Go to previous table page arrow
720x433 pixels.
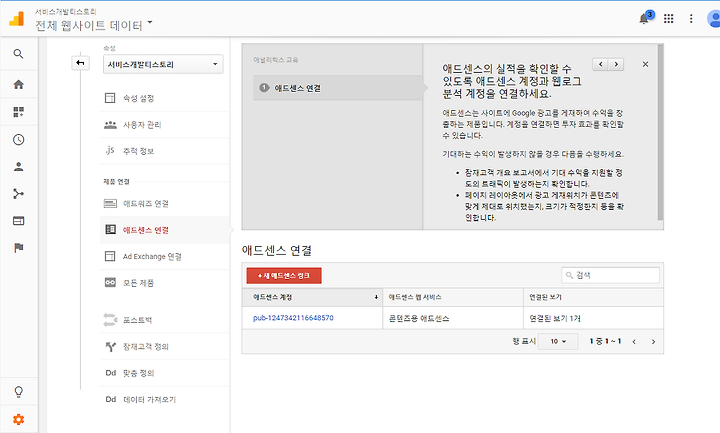click(x=634, y=342)
